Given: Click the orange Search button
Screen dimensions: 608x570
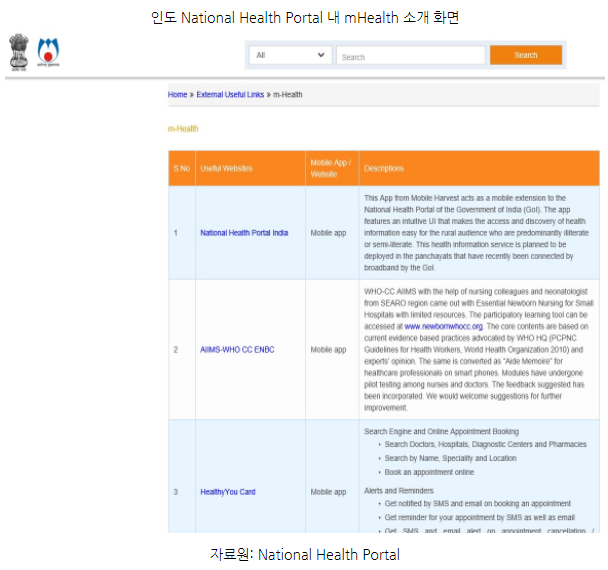Looking at the screenshot, I should pyautogui.click(x=526, y=55).
